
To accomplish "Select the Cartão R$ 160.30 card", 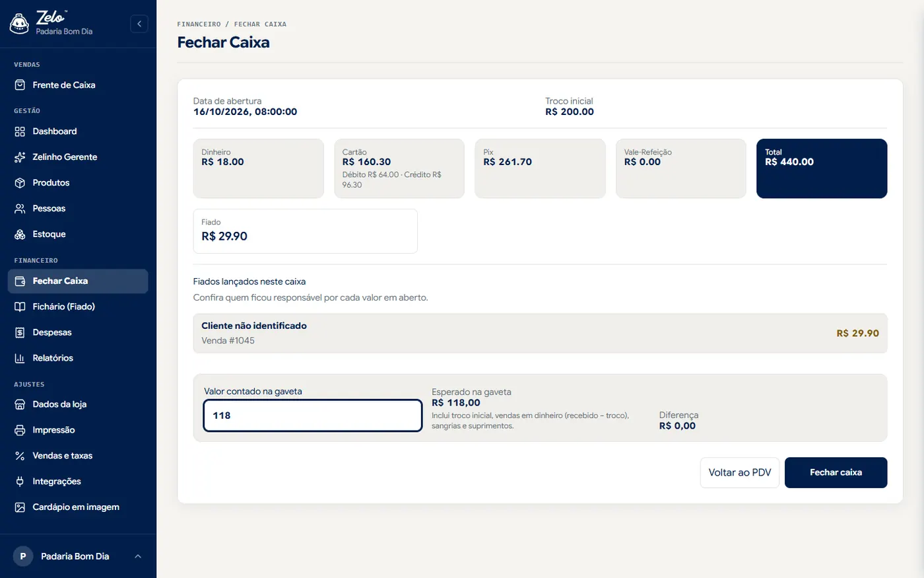I will pyautogui.click(x=399, y=168).
